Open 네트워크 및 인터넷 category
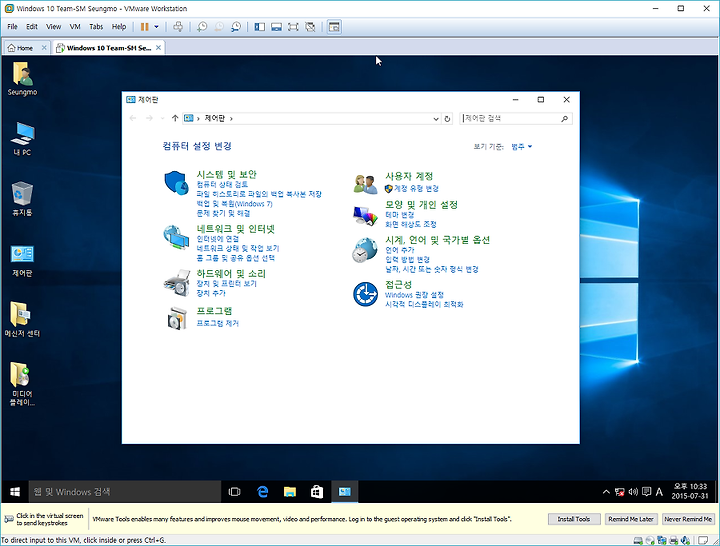 (236, 229)
